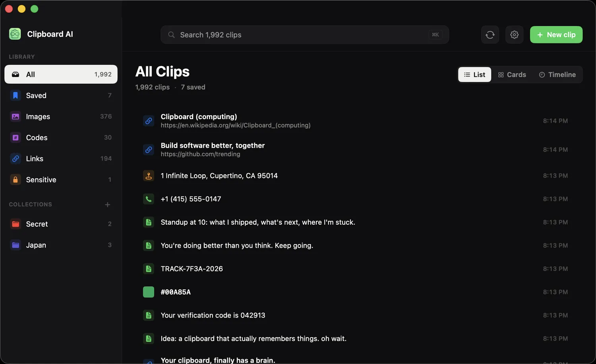
Task: Open the Sensitive library category
Action: (61, 179)
